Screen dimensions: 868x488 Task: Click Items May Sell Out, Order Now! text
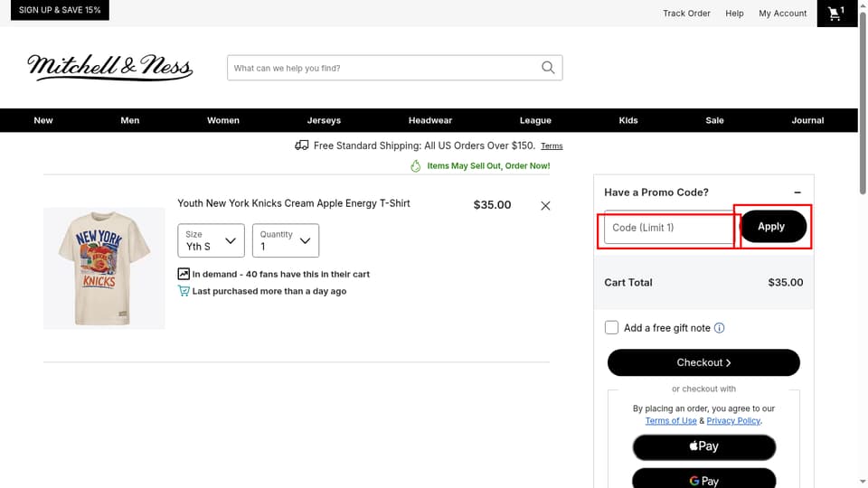(488, 166)
